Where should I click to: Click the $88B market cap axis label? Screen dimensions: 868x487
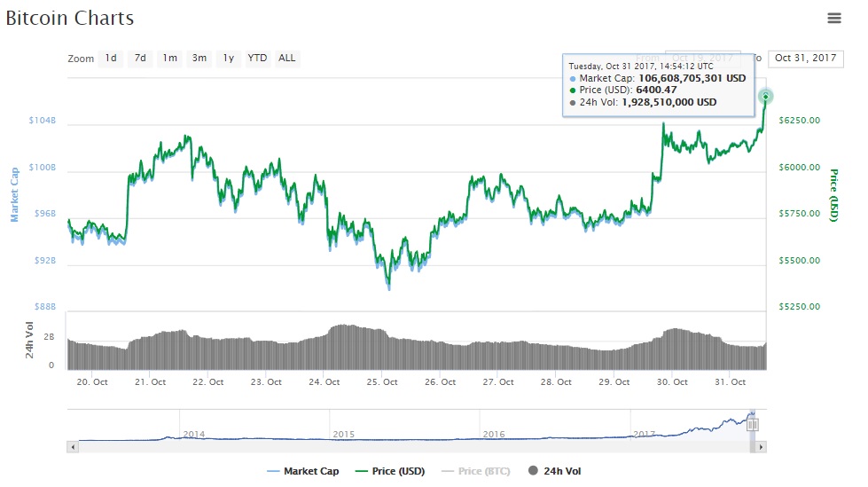[45, 306]
